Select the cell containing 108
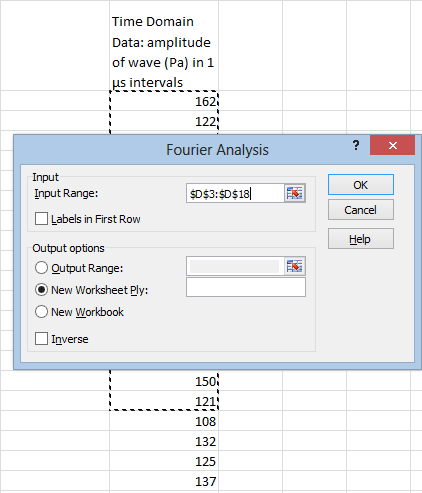Screen dimensions: 422x493 164,421
